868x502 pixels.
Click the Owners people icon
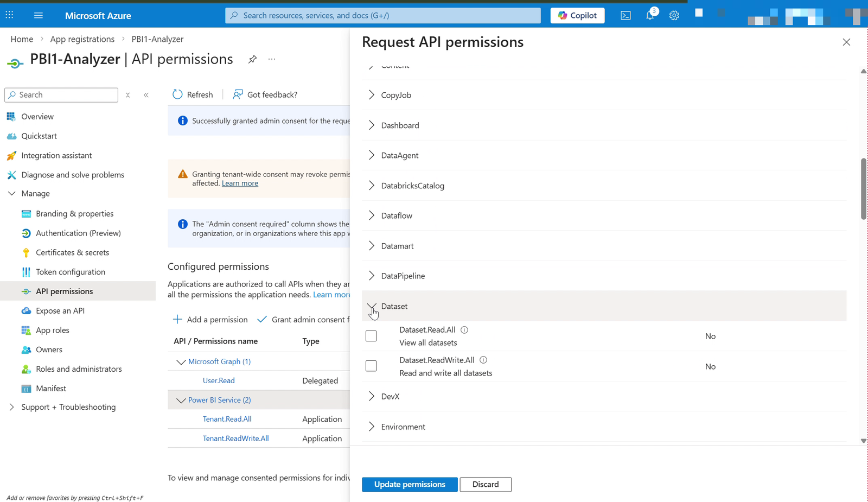point(26,350)
